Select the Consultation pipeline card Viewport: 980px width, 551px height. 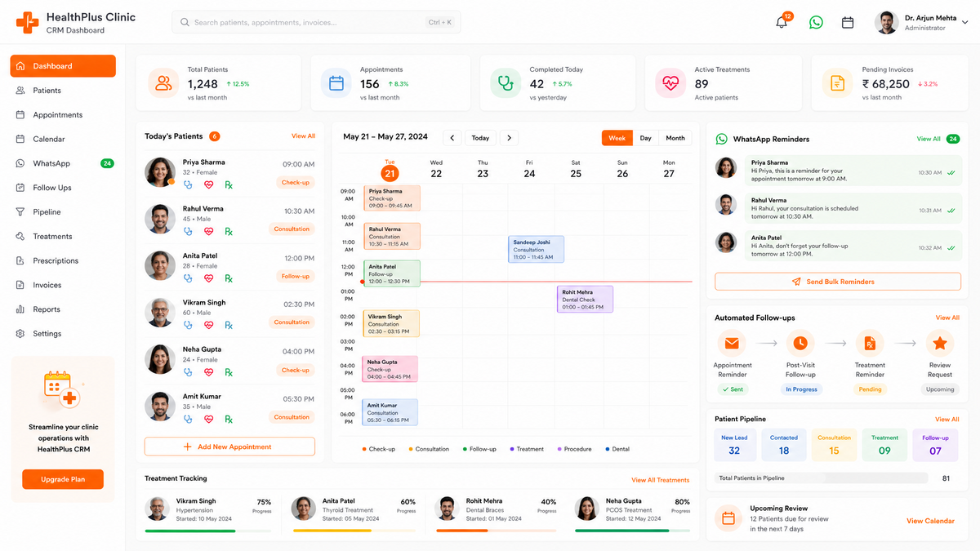pyautogui.click(x=834, y=445)
